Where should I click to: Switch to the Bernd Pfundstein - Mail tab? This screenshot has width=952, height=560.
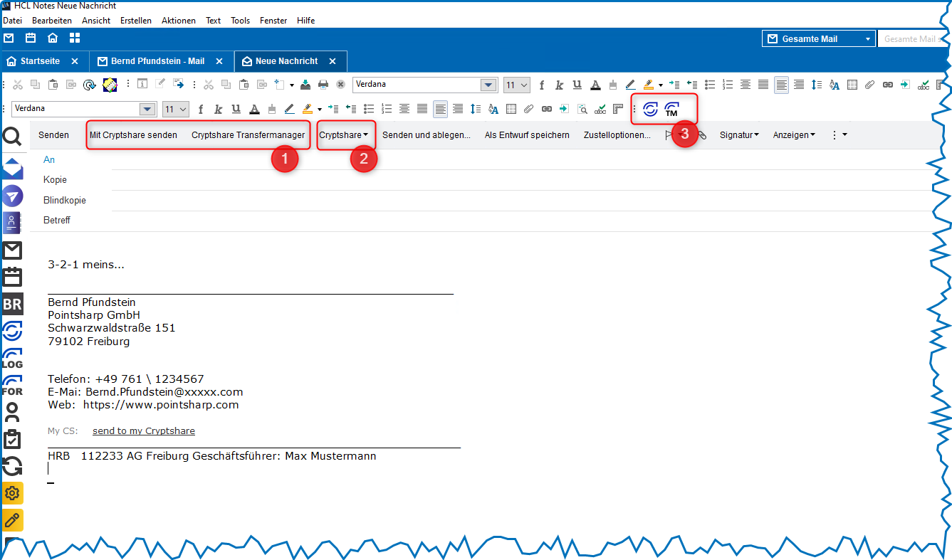point(157,61)
